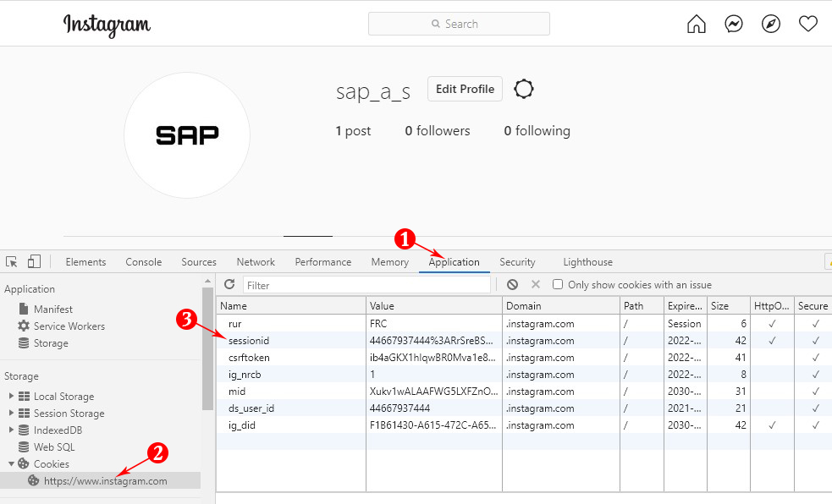Click the sidebar scrollbar in Application panel
The width and height of the screenshot is (832, 504).
click(207, 348)
